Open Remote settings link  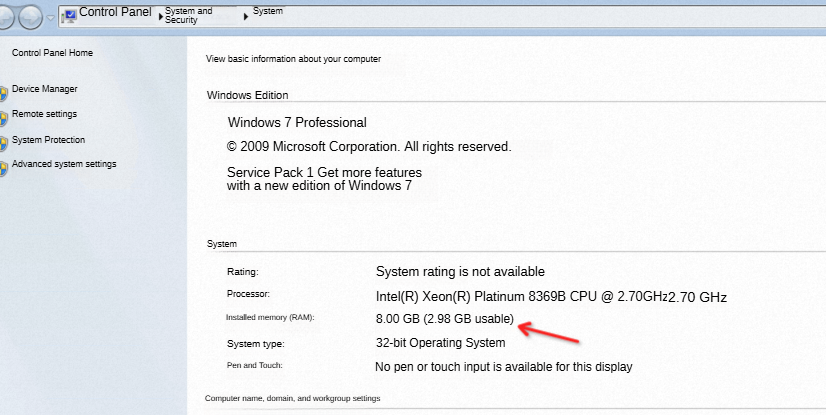44,114
